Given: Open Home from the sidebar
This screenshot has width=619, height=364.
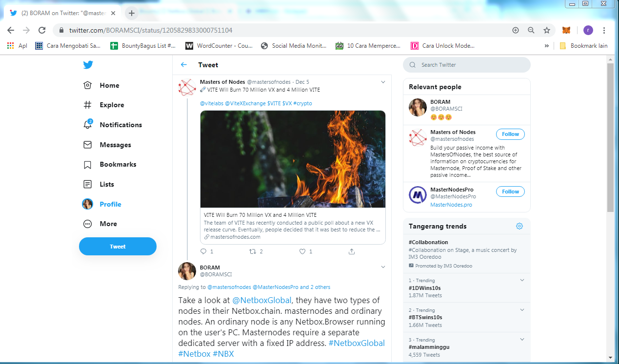Looking at the screenshot, I should (101, 85).
